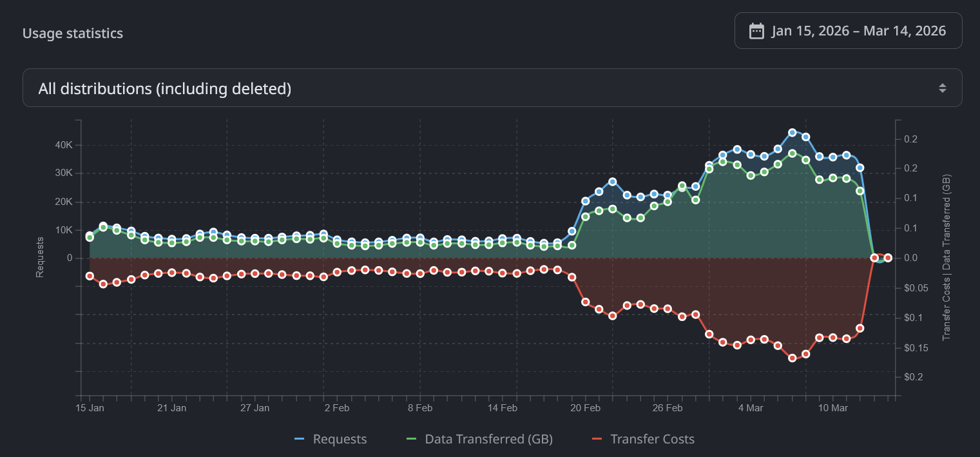Open the Jan 15 – Mar 14 date range
The image size is (980, 457).
click(x=858, y=31)
